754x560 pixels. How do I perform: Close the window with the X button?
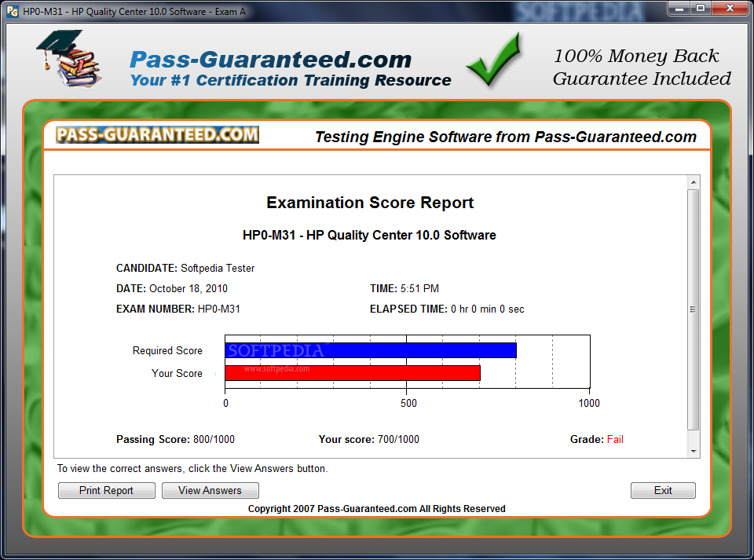pyautogui.click(x=730, y=8)
